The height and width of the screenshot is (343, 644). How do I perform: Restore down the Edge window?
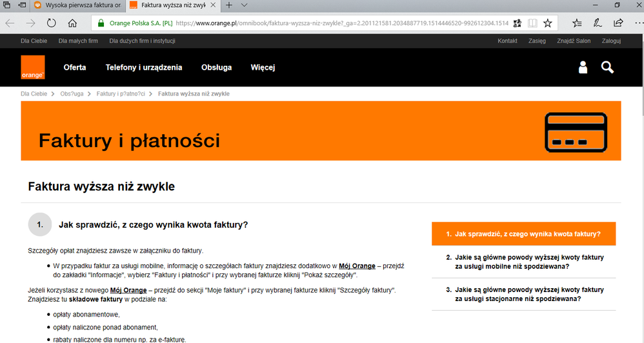tap(618, 5)
